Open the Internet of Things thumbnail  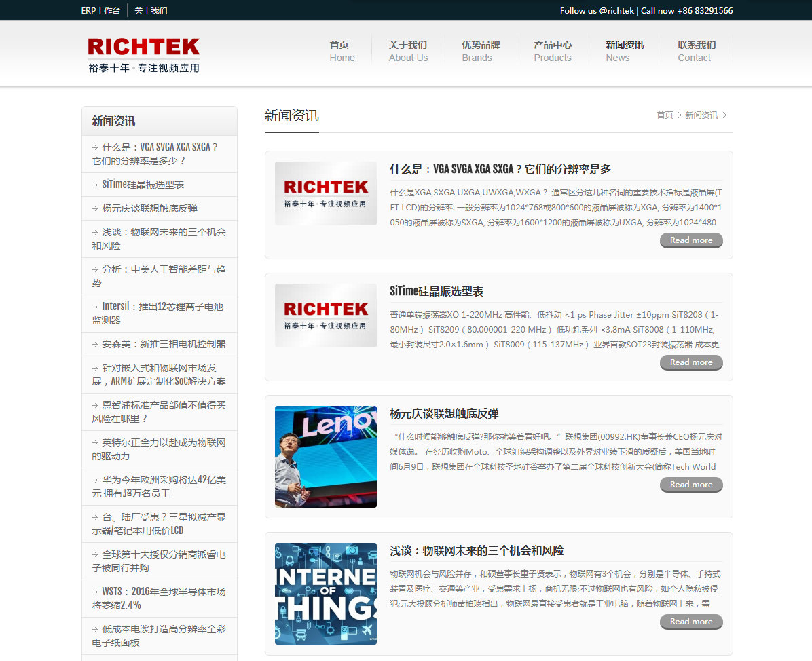[326, 594]
